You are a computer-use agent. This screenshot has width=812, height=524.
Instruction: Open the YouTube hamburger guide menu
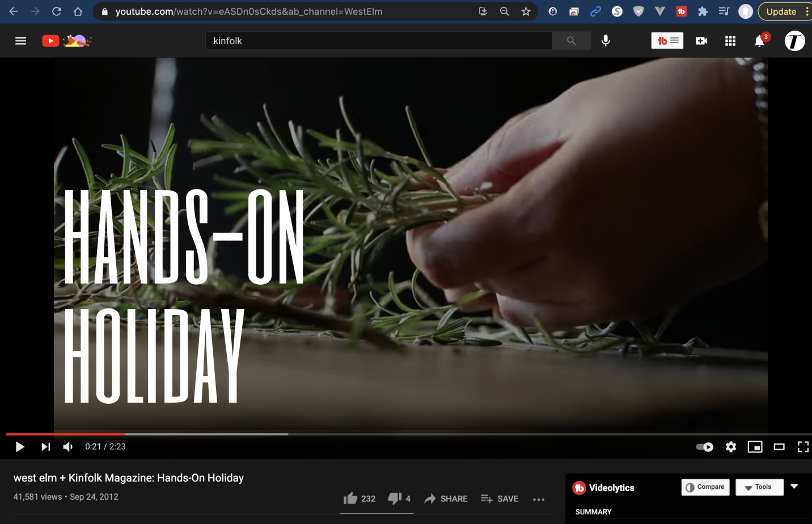21,41
